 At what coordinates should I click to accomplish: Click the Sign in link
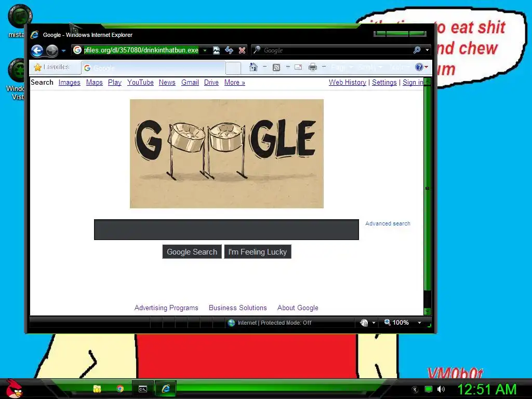[413, 83]
